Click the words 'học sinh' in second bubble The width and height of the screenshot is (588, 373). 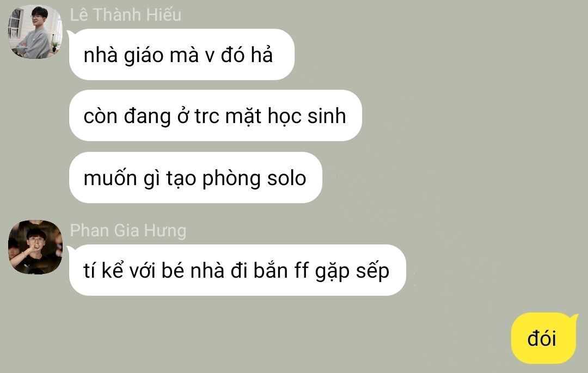[x=307, y=115]
